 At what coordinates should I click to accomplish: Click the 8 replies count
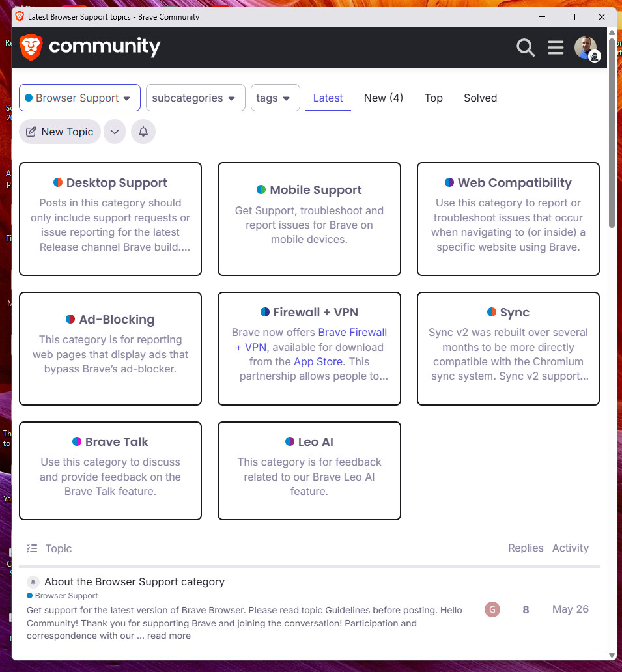(526, 609)
